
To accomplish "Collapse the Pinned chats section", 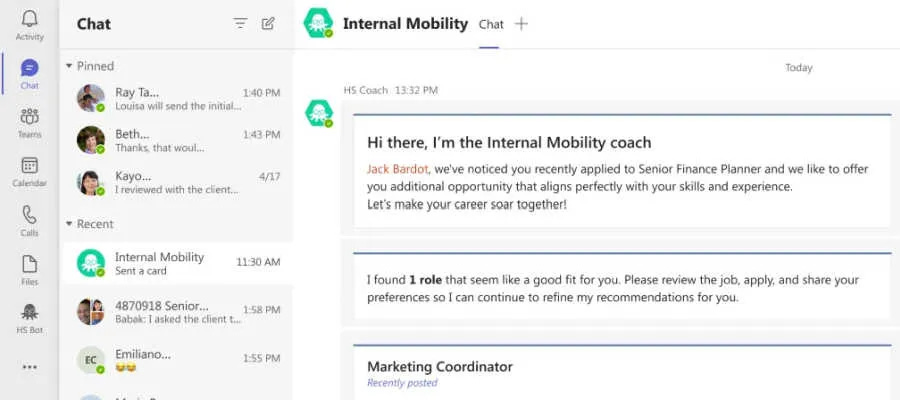I will 69,66.
